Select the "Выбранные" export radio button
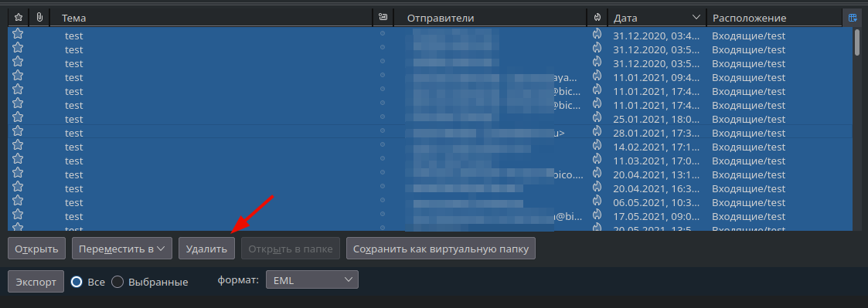This screenshot has width=868, height=308. 117,282
